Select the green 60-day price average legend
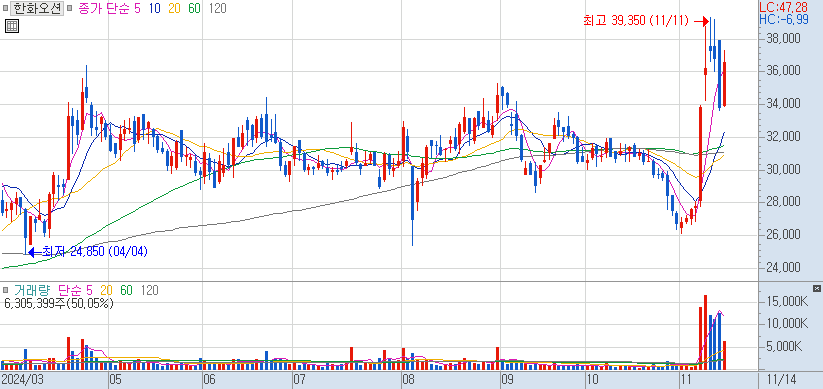 194,8
